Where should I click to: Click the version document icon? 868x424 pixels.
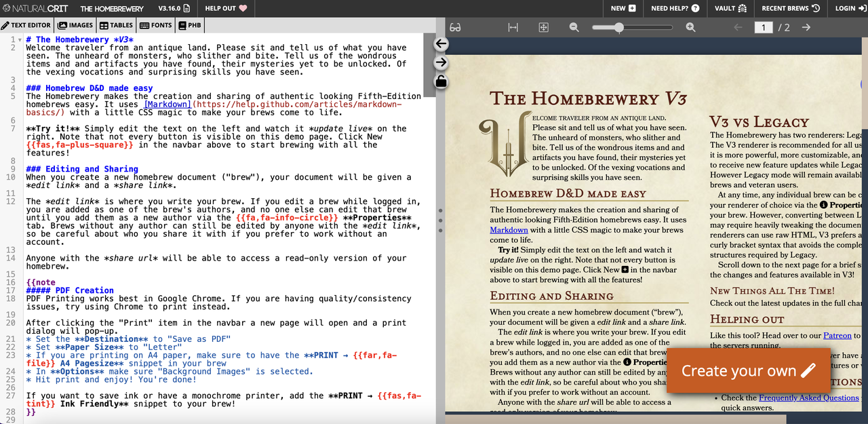[186, 8]
